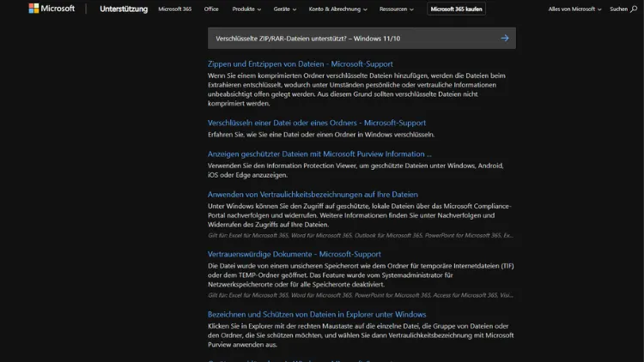
Task: Submit search with the blue arrow icon
Action: (505, 38)
